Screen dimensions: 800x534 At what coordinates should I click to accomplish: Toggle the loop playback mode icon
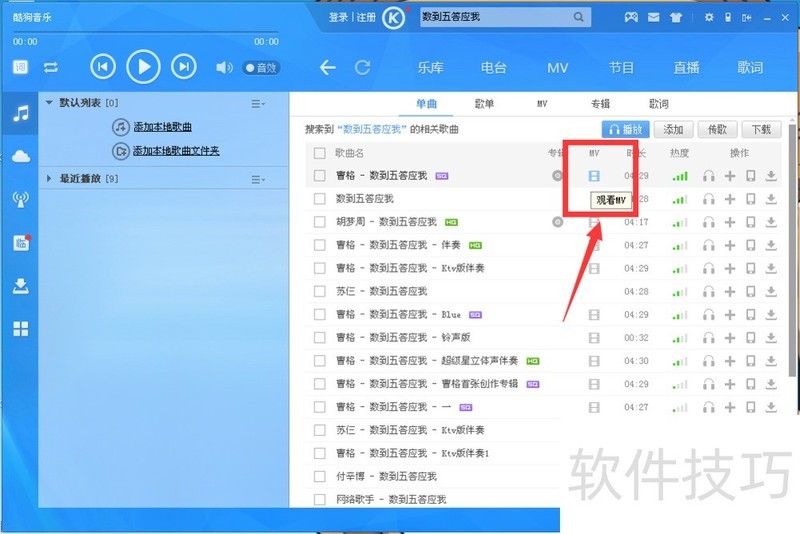click(51, 67)
